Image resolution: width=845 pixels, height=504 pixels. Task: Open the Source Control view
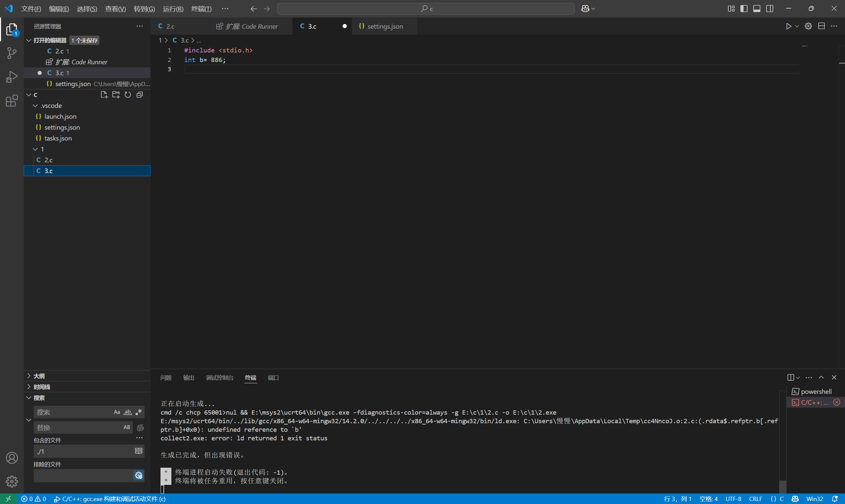tap(12, 53)
